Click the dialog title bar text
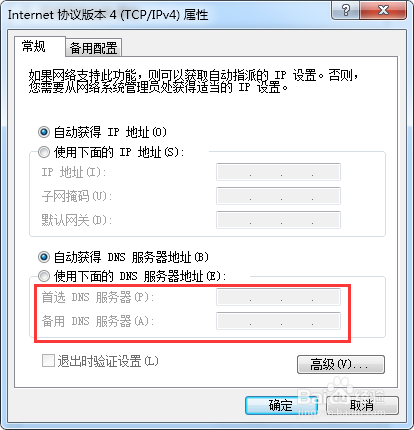Image resolution: width=414 pixels, height=430 pixels. click(x=108, y=15)
